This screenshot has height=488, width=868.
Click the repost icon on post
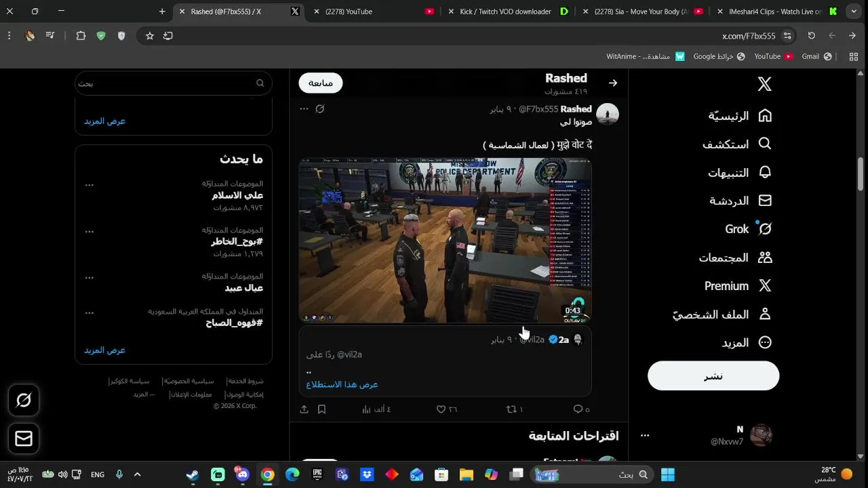511,409
